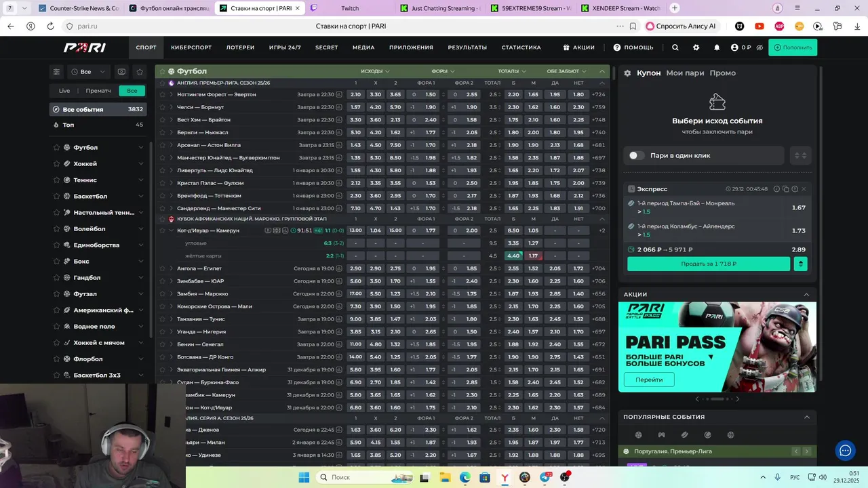Image resolution: width=868 pixels, height=488 pixels.
Task: Favorite the Ангола — Египет match
Action: coord(162,268)
